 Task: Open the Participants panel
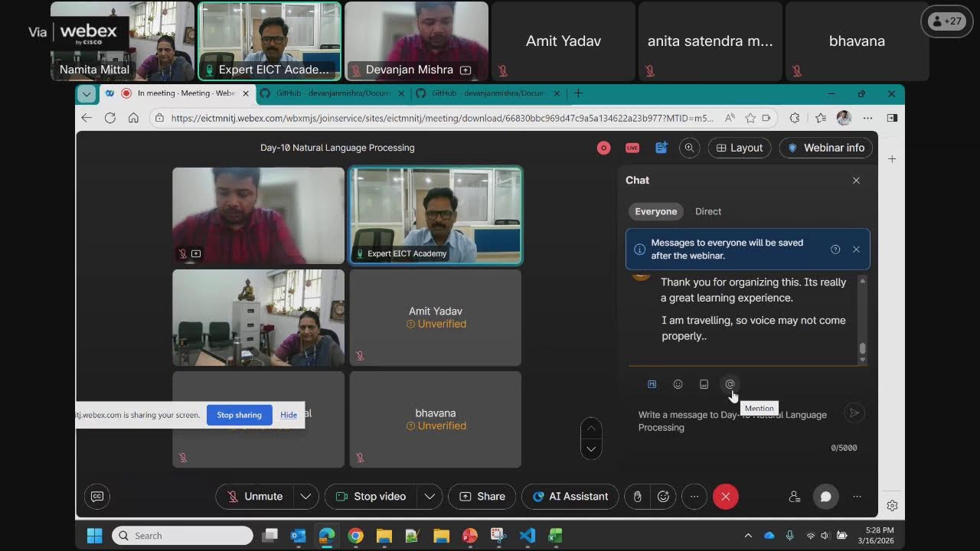click(795, 497)
